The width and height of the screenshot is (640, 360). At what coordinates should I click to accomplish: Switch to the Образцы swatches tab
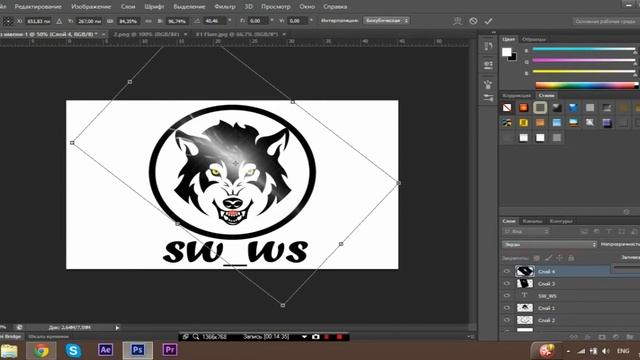[x=534, y=39]
